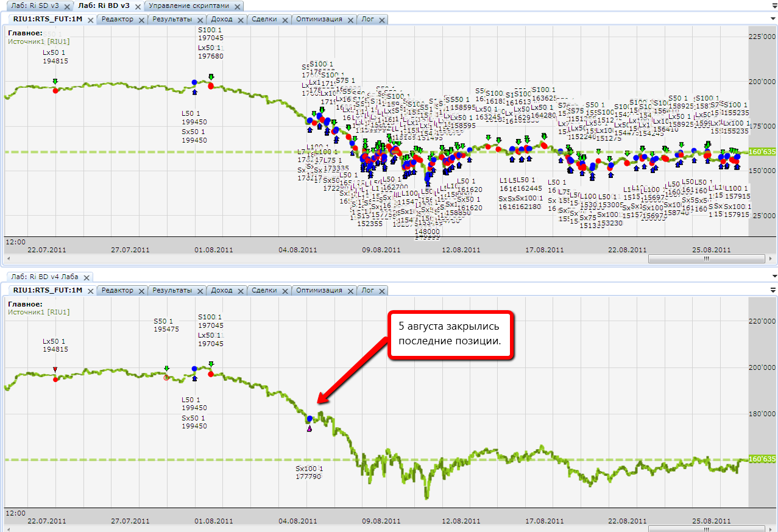Image resolution: width=778 pixels, height=532 pixels.
Task: Close the Лаб: Ri BD v4 Лаба tab
Action: click(x=87, y=277)
